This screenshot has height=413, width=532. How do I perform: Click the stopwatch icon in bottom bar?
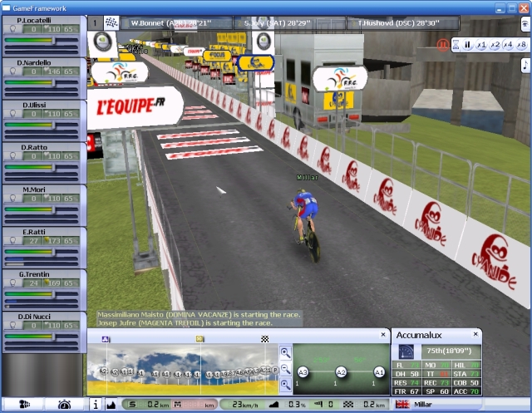click(64, 404)
